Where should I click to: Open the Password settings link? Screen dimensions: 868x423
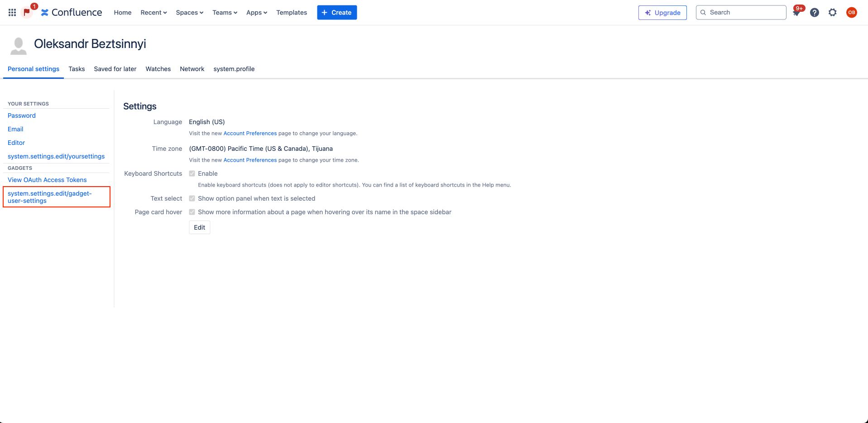(22, 115)
